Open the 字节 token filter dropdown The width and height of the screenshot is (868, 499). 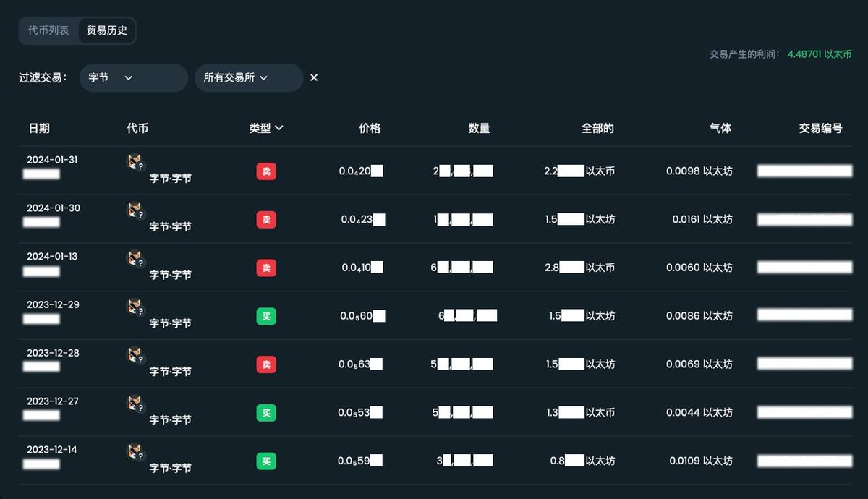click(x=134, y=77)
